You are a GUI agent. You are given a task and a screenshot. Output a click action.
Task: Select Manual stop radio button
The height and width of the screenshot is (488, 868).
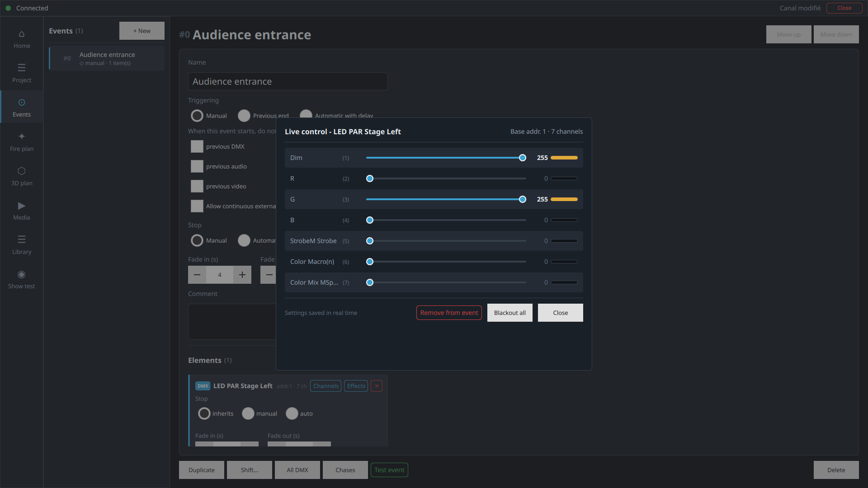(x=197, y=240)
